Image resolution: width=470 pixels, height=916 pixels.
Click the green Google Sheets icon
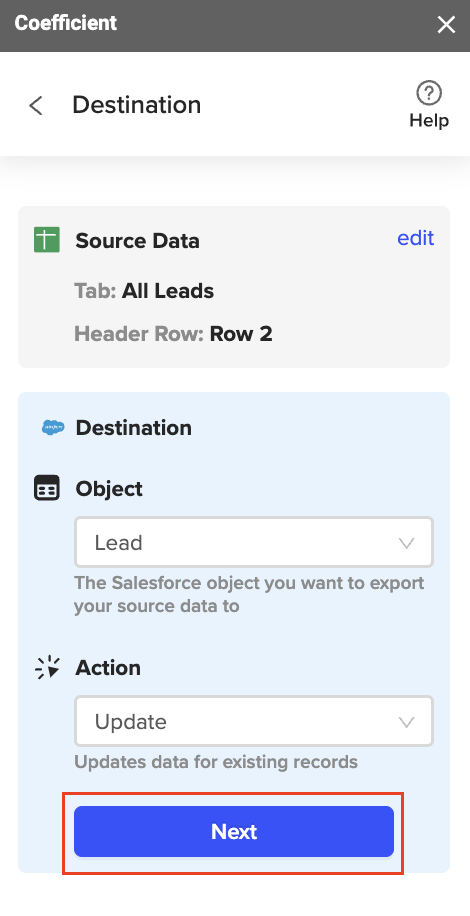pos(47,240)
